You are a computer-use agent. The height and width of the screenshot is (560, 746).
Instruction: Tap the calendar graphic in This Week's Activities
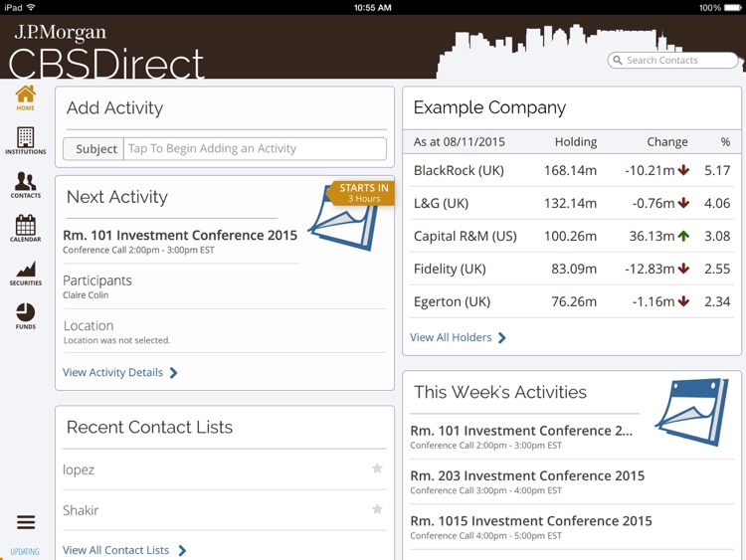(x=692, y=412)
